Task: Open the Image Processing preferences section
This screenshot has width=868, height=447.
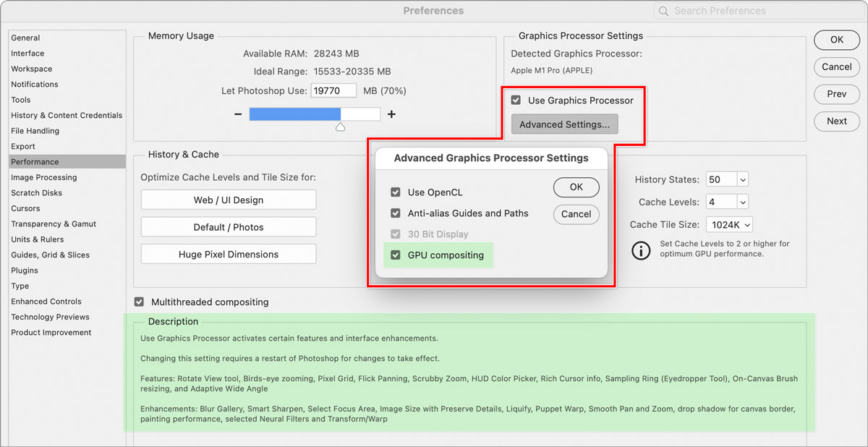Action: 43,177
